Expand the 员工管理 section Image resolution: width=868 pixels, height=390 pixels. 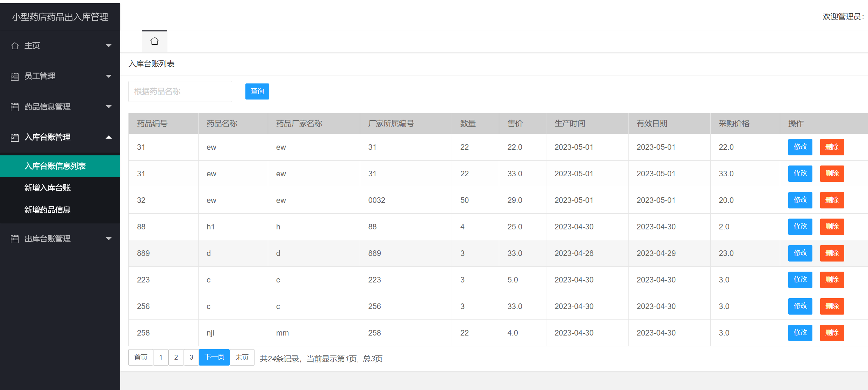coord(109,76)
